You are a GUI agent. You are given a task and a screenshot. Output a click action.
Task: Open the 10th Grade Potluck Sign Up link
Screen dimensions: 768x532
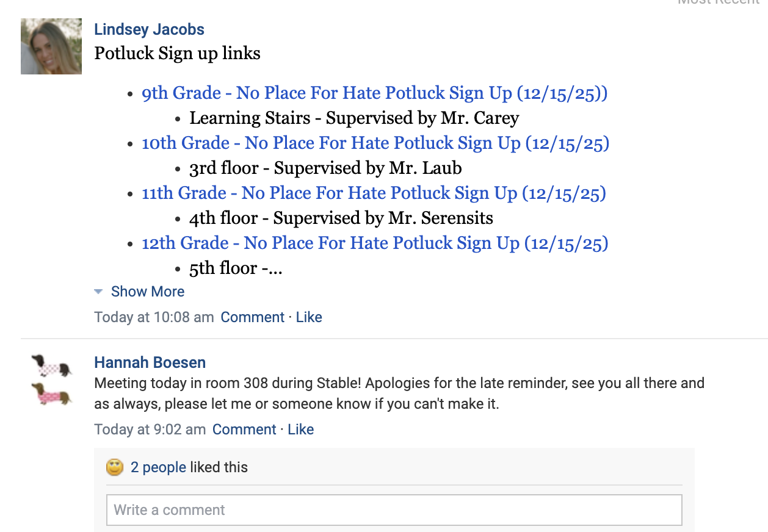pyautogui.click(x=375, y=143)
